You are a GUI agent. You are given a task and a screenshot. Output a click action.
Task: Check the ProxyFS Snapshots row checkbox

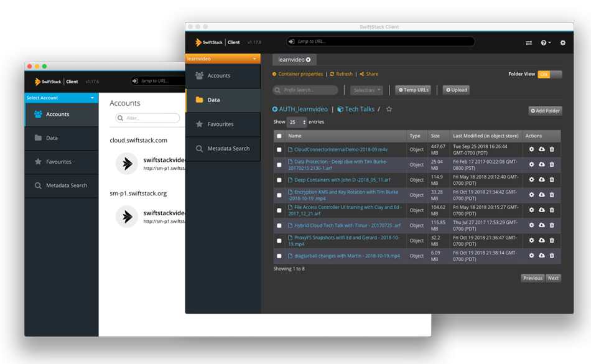tap(279, 240)
